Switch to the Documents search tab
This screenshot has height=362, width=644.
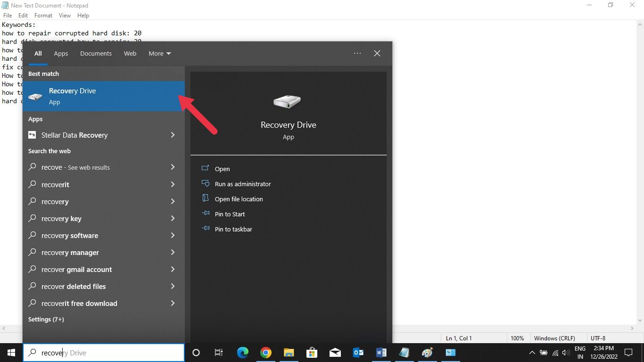(x=96, y=53)
